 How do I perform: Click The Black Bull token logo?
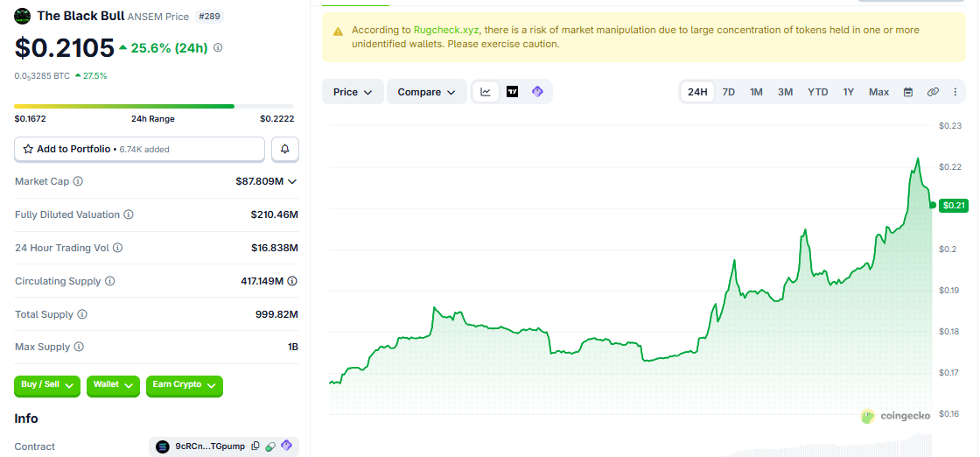coord(23,17)
